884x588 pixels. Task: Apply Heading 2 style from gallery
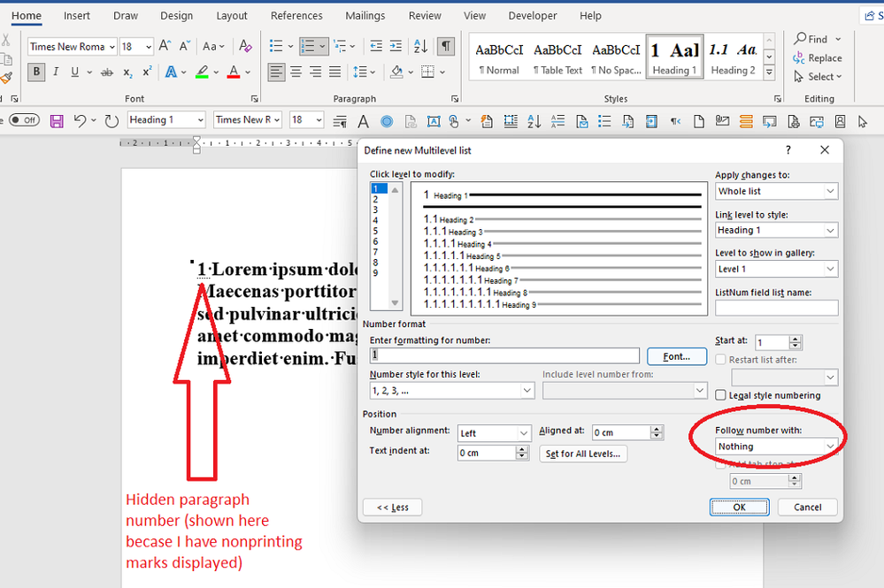click(x=733, y=57)
